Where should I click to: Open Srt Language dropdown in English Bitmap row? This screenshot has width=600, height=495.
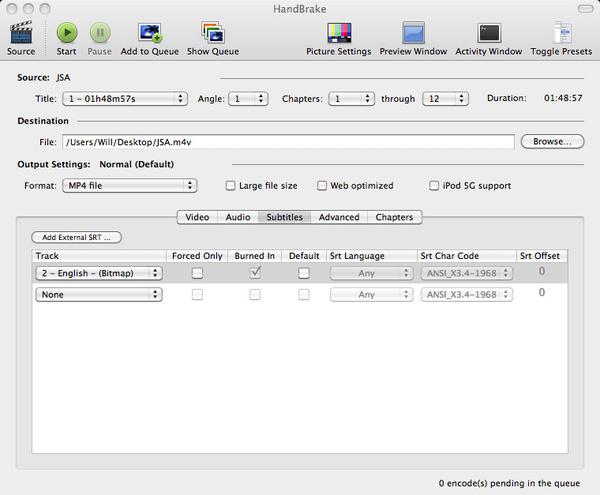371,273
